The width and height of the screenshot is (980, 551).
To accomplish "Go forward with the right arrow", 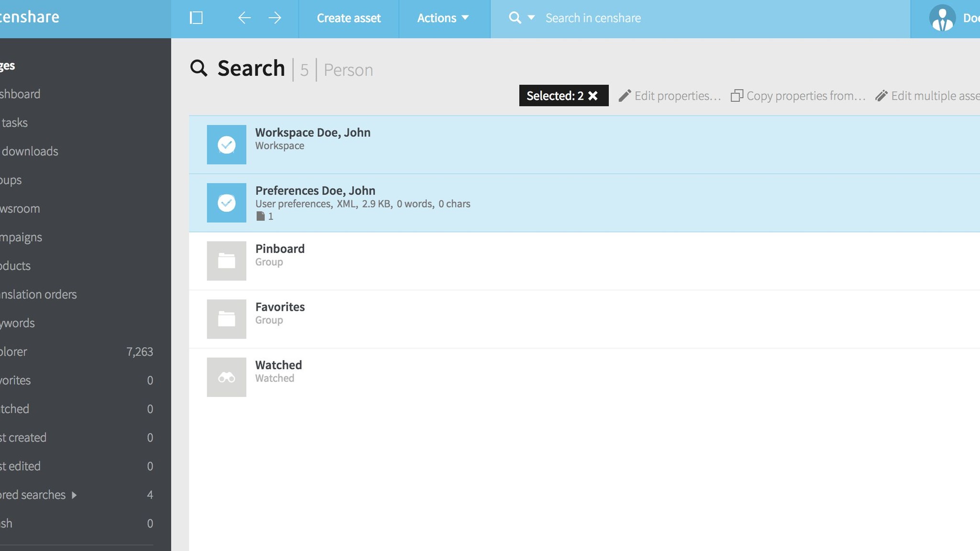I will (275, 18).
